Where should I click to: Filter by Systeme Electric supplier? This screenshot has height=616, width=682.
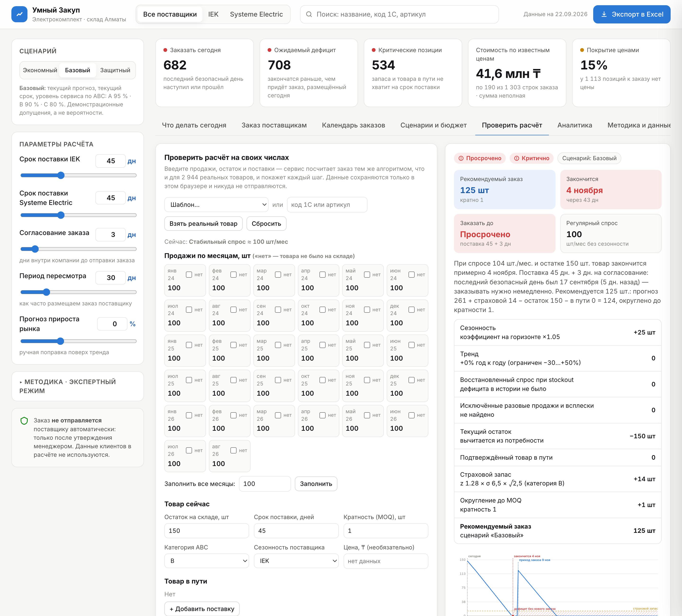pyautogui.click(x=256, y=14)
